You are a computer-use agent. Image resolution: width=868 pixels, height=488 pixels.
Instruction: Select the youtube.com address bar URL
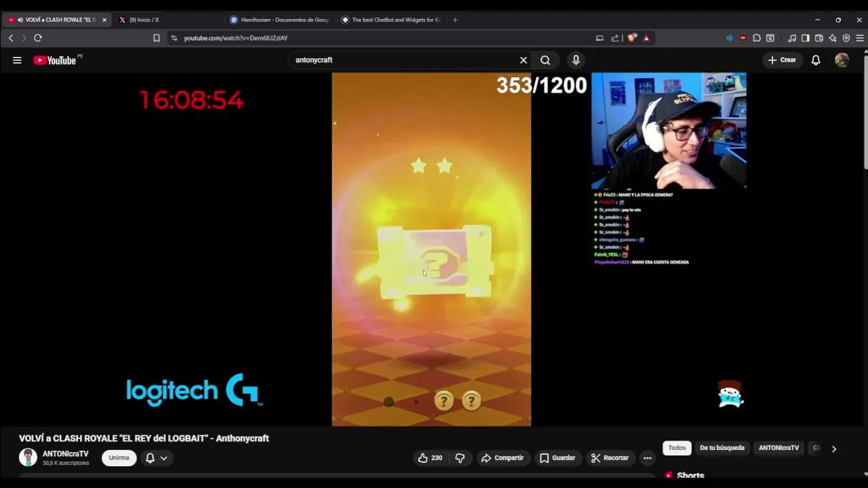tap(235, 38)
